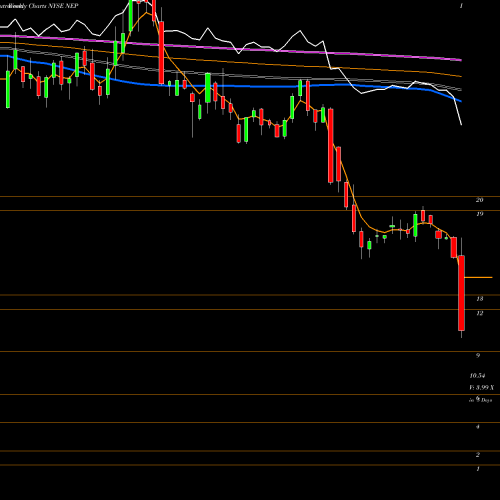500x500 pixels.
Task: Click the latest large red weekly candle
Action: [461, 293]
